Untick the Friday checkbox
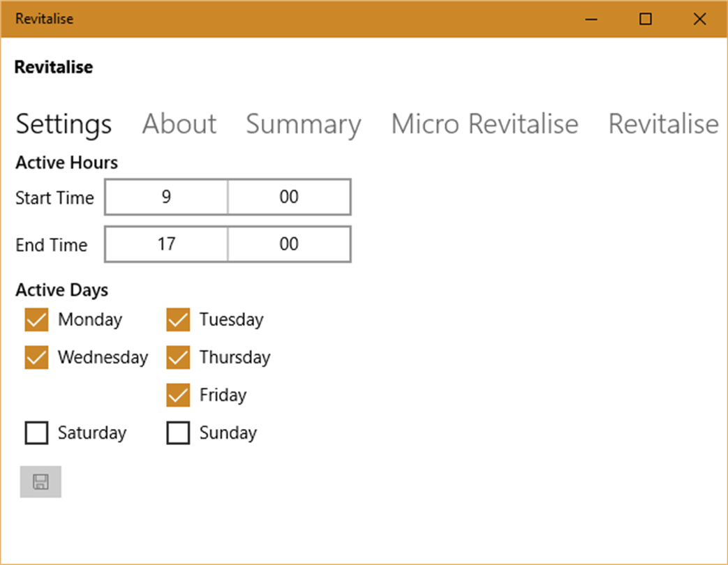 point(178,395)
